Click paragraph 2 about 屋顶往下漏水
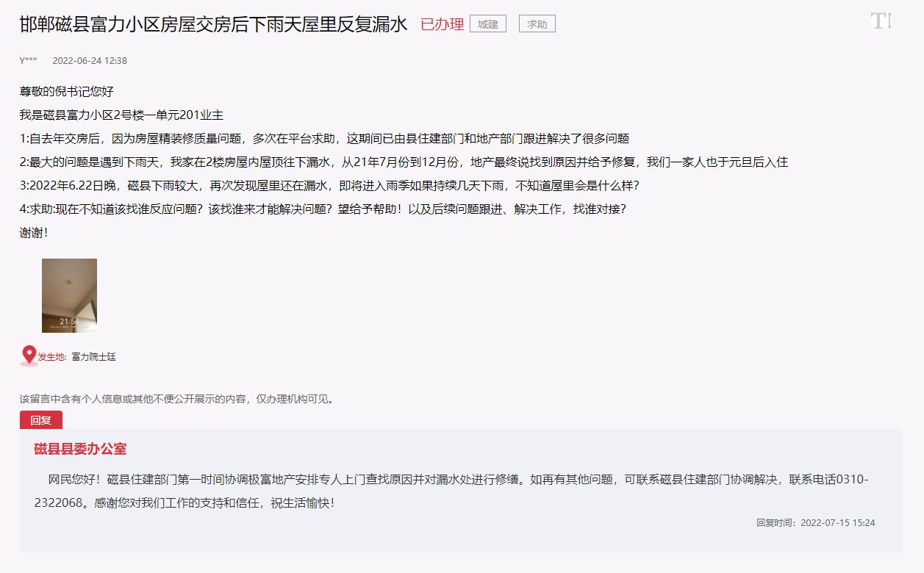 point(404,162)
